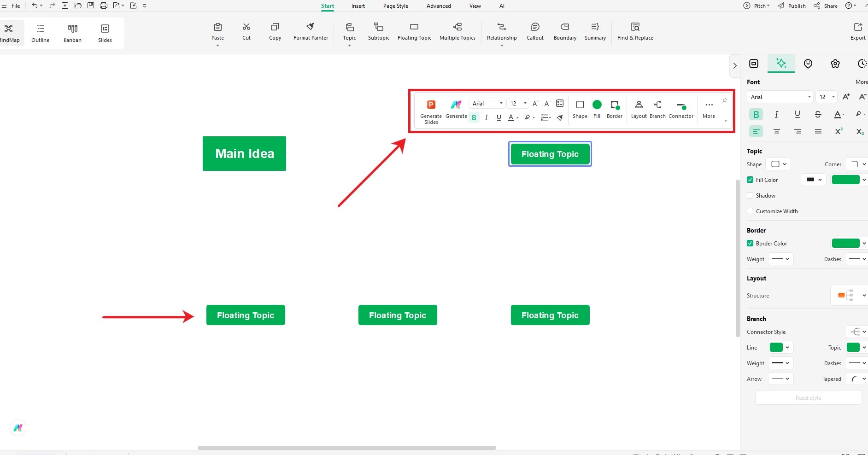The image size is (868, 455).
Task: Open the Topic Shape dropdown
Action: 778,164
